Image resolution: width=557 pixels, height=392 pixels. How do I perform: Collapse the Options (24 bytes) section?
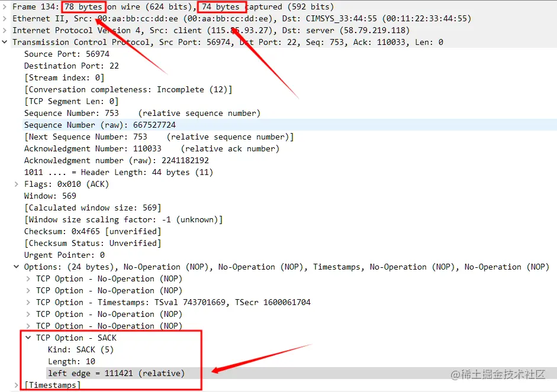click(17, 267)
